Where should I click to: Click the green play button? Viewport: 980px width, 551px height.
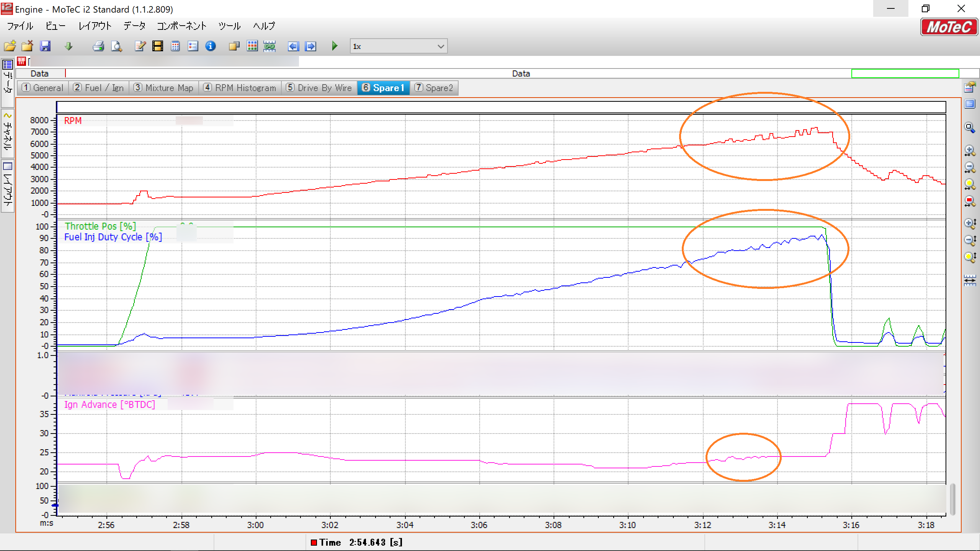(x=335, y=46)
